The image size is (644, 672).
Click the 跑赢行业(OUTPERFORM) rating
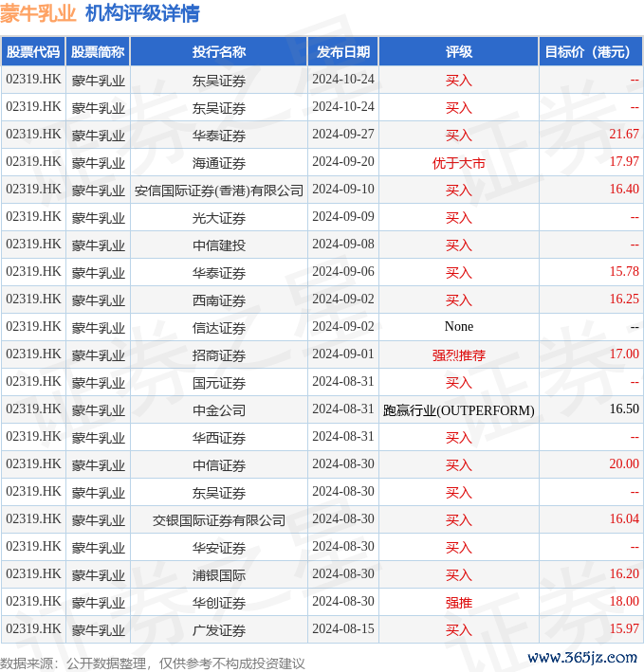(x=459, y=410)
